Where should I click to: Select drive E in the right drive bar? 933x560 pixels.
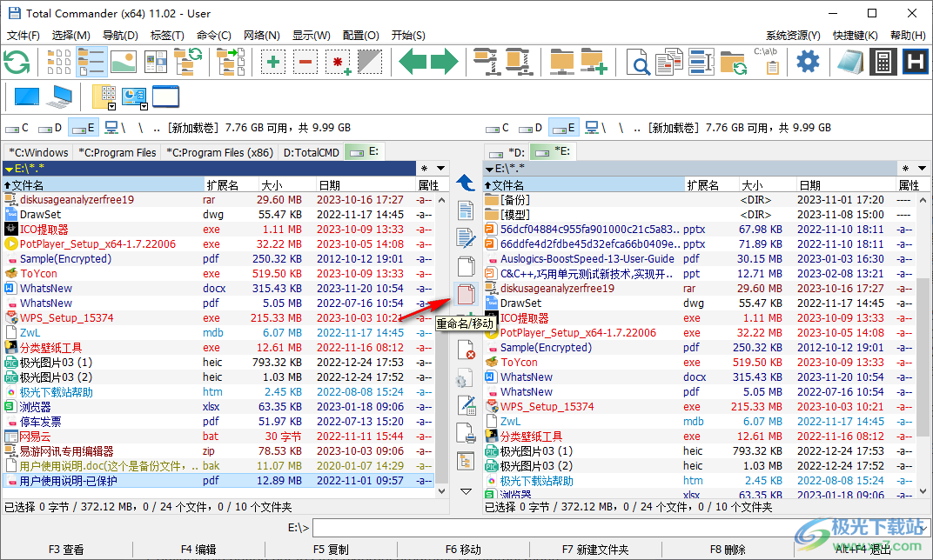tap(563, 128)
